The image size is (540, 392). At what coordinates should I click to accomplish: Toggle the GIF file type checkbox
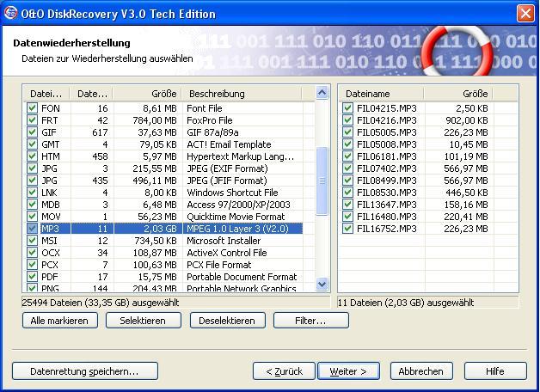pyautogui.click(x=32, y=132)
